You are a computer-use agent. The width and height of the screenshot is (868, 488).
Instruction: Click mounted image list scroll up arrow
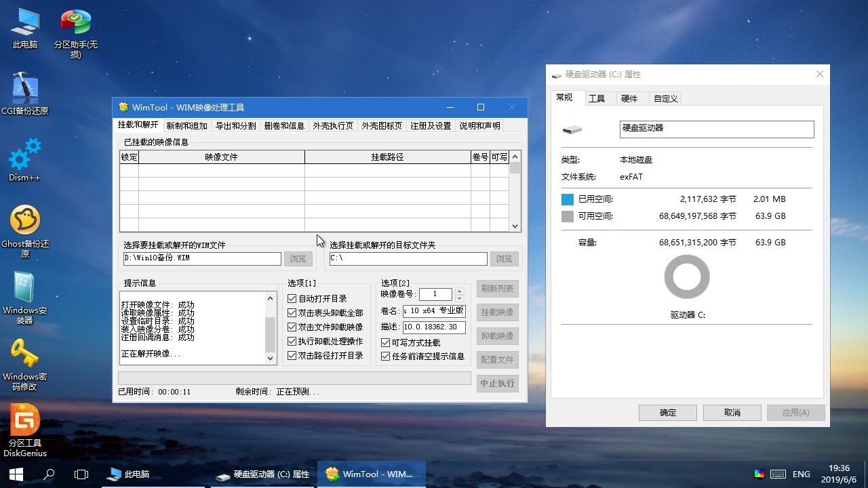[x=515, y=157]
